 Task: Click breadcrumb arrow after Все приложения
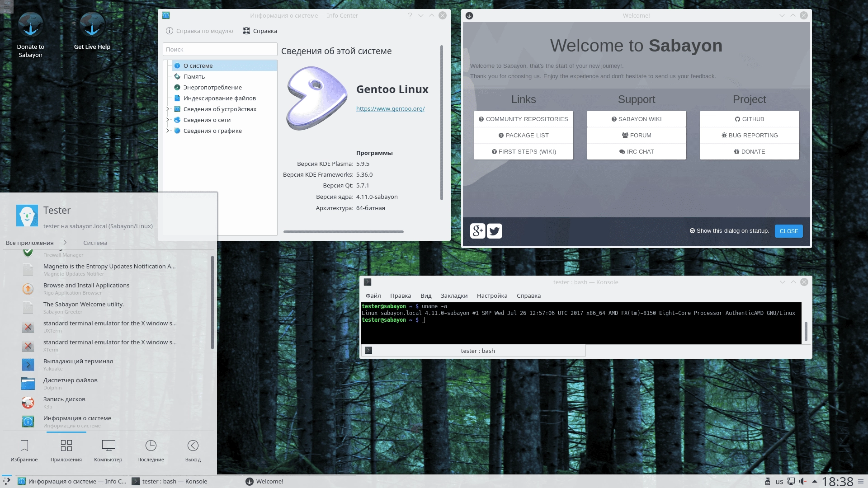point(65,243)
